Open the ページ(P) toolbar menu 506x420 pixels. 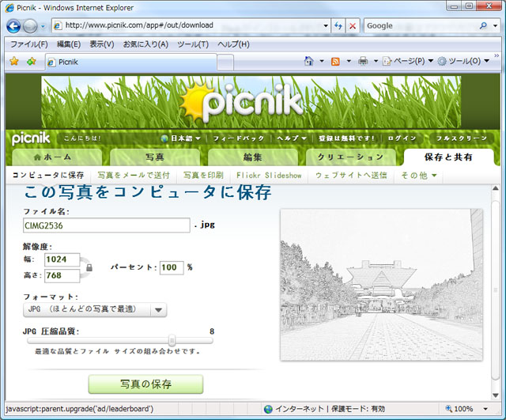408,61
